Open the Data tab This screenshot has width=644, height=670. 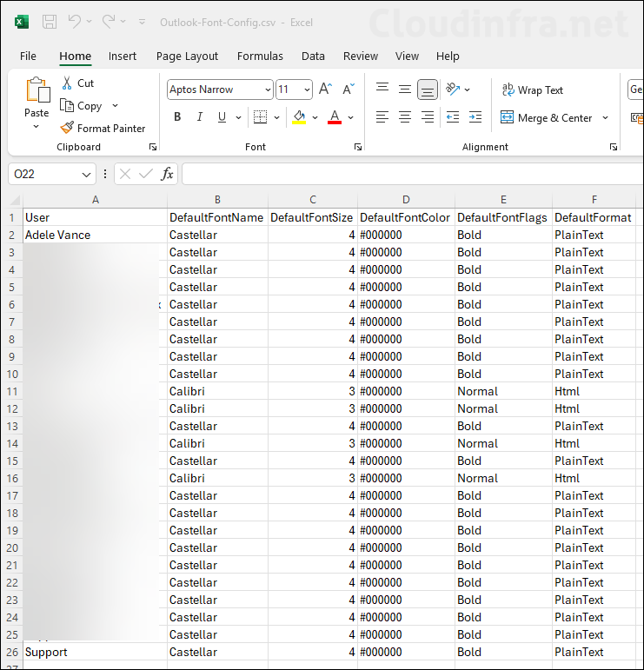click(313, 56)
